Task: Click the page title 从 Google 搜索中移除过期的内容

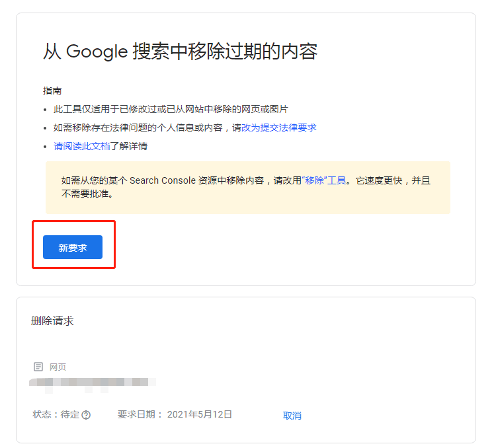Action: tap(180, 52)
